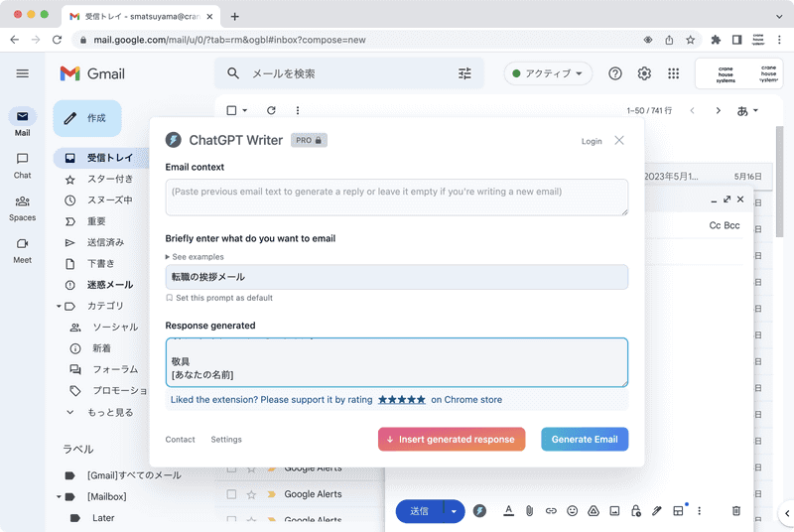The height and width of the screenshot is (532, 794).
Task: Click the Email context text area
Action: coord(396,197)
